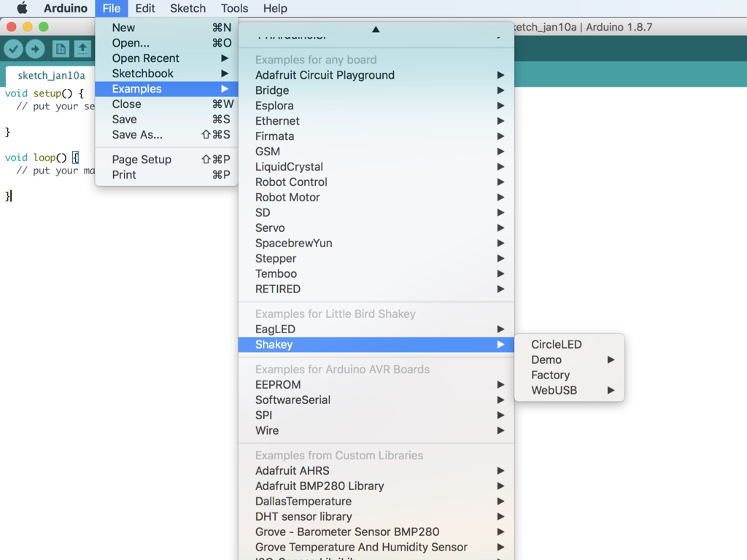The image size is (747, 560).
Task: Expand Bridge examples
Action: tap(376, 90)
